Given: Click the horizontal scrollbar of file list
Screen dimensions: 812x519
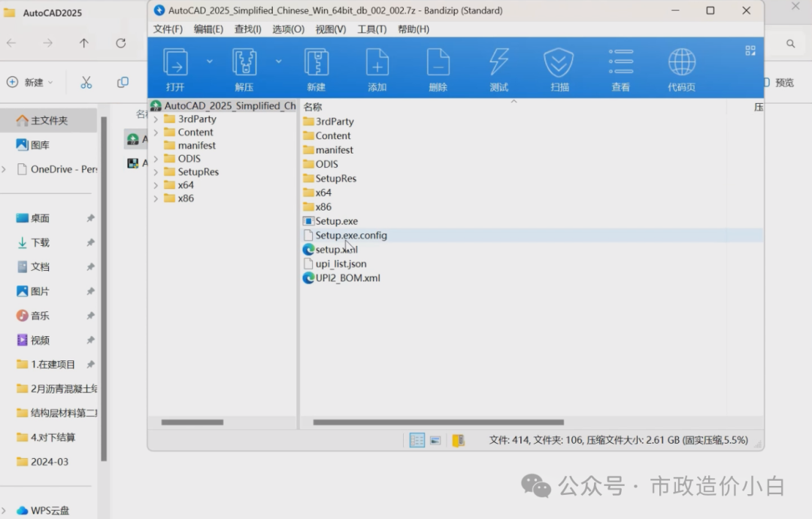Looking at the screenshot, I should pos(438,422).
